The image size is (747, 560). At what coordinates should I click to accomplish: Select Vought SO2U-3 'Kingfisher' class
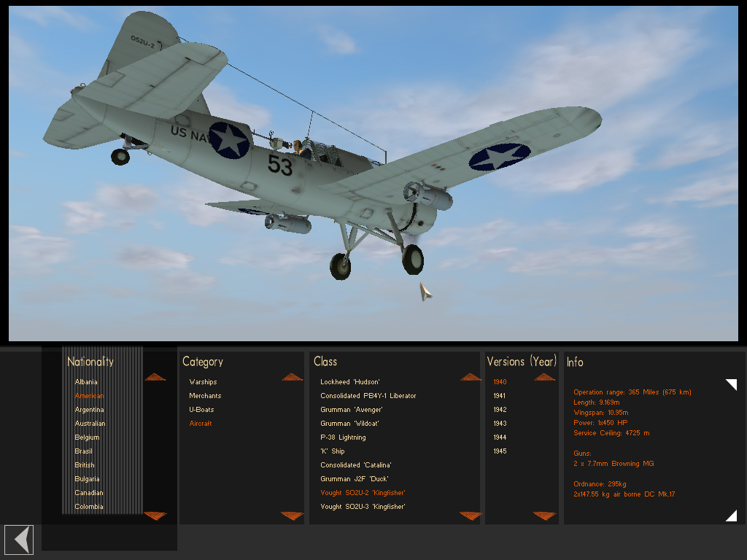[363, 506]
